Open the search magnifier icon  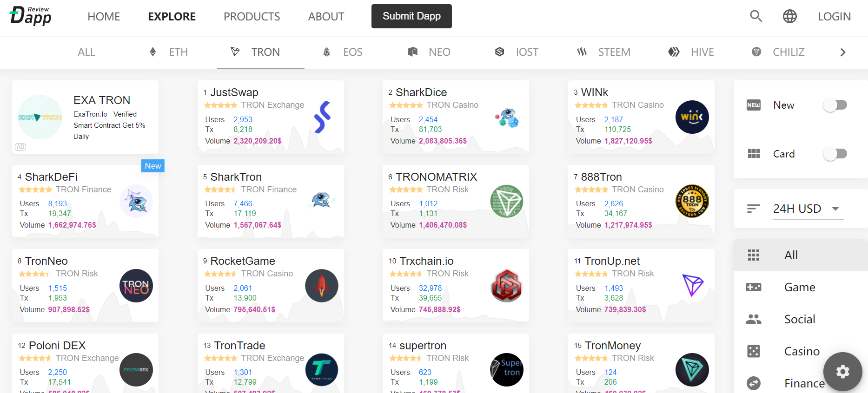click(756, 16)
